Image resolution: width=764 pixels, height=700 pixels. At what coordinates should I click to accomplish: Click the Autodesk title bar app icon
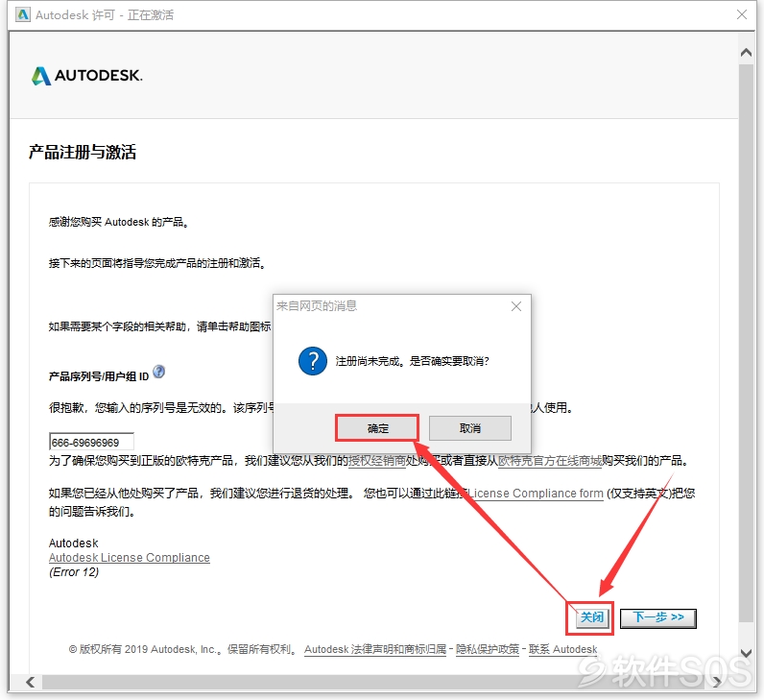(x=22, y=14)
